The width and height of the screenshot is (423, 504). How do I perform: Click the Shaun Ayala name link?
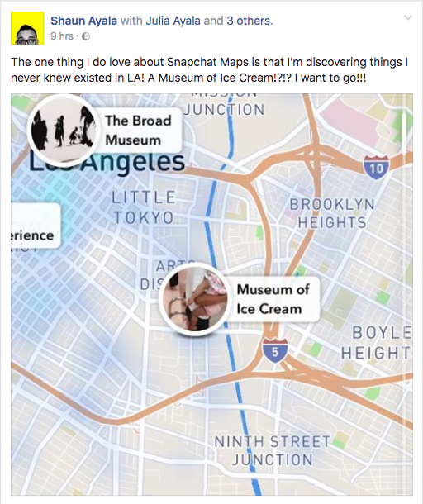[x=84, y=21]
